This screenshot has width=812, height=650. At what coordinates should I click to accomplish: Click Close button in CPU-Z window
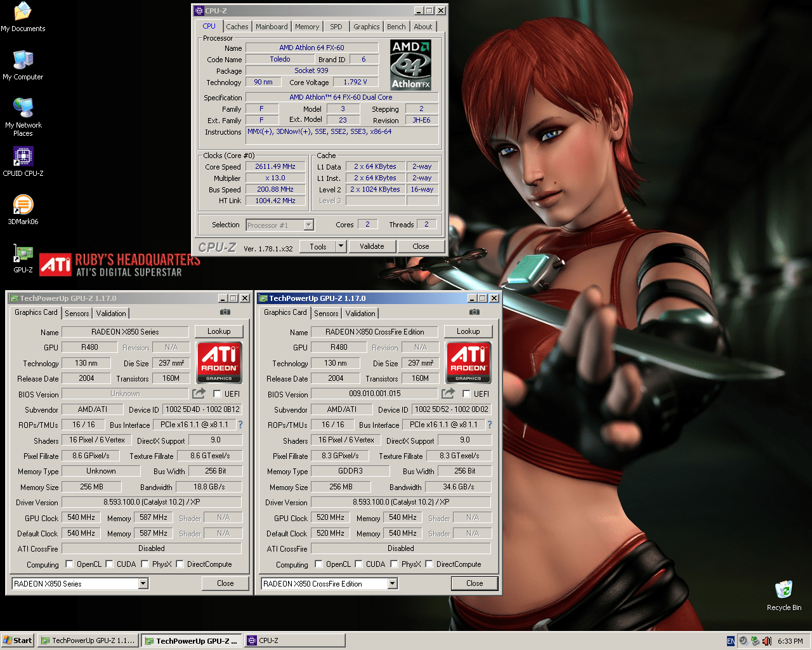[421, 246]
